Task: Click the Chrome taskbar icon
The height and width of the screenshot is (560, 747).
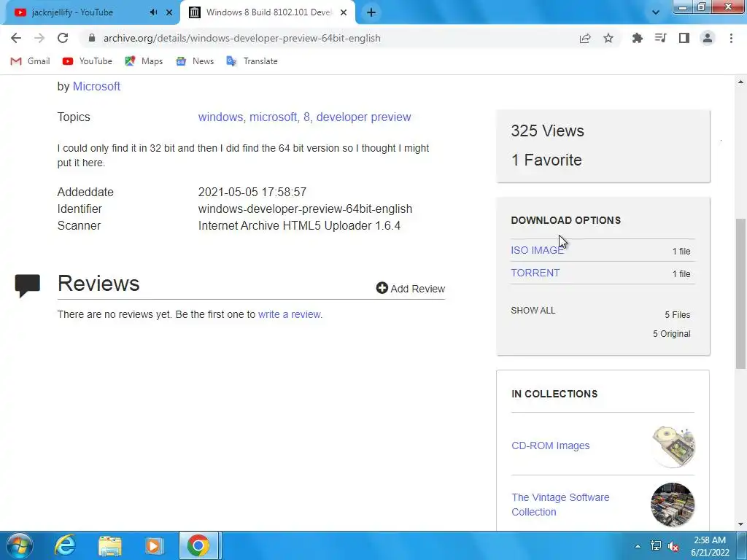Action: click(x=198, y=545)
